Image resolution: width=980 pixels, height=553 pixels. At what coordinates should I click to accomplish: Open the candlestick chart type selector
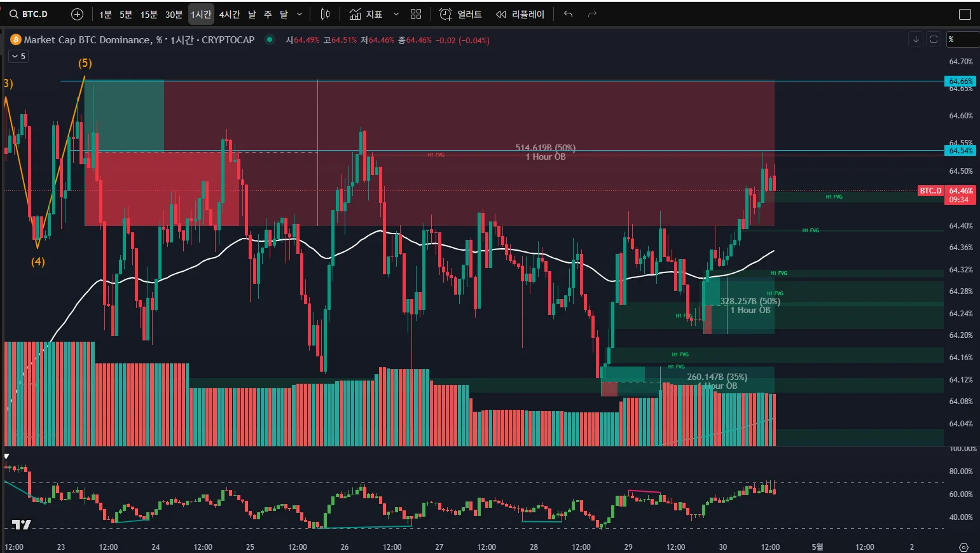(325, 14)
